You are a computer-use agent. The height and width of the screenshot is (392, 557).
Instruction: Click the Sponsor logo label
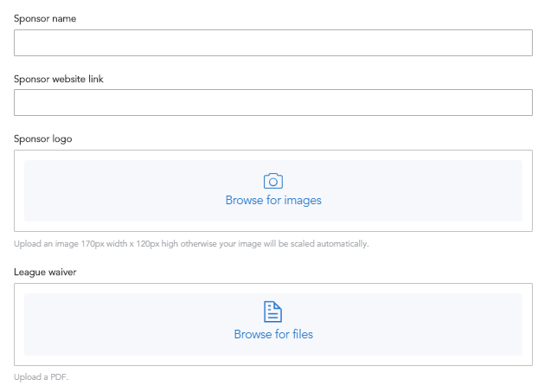(43, 138)
